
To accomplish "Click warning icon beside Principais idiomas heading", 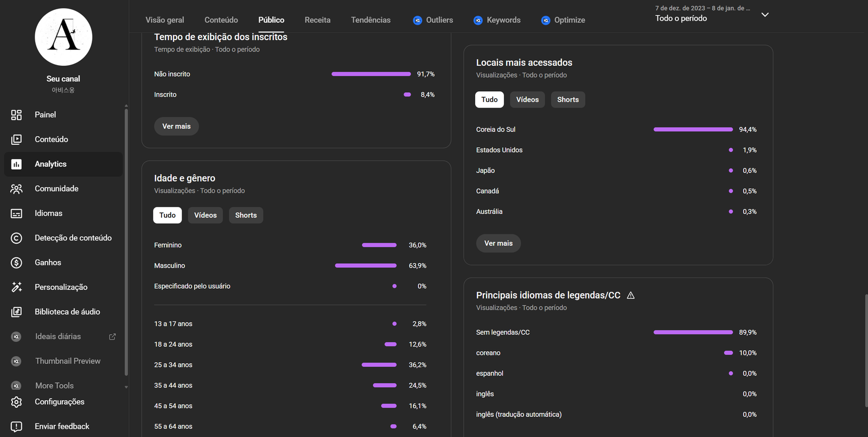I will pos(630,295).
